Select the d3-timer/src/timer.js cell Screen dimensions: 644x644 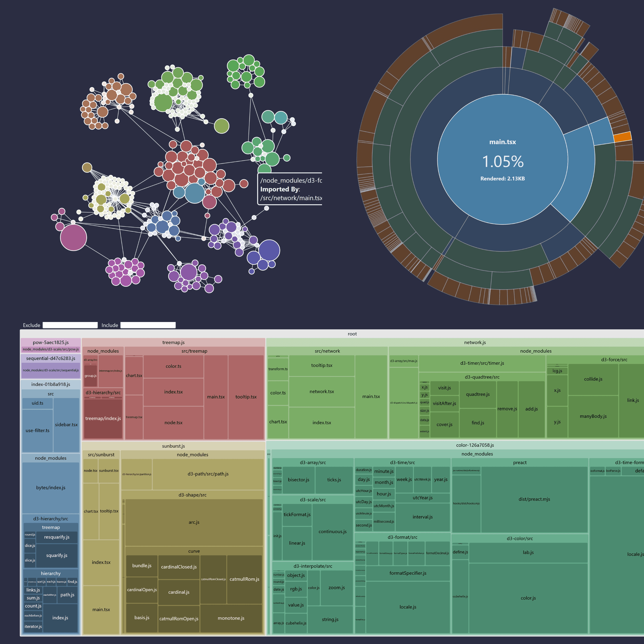pyautogui.click(x=482, y=363)
